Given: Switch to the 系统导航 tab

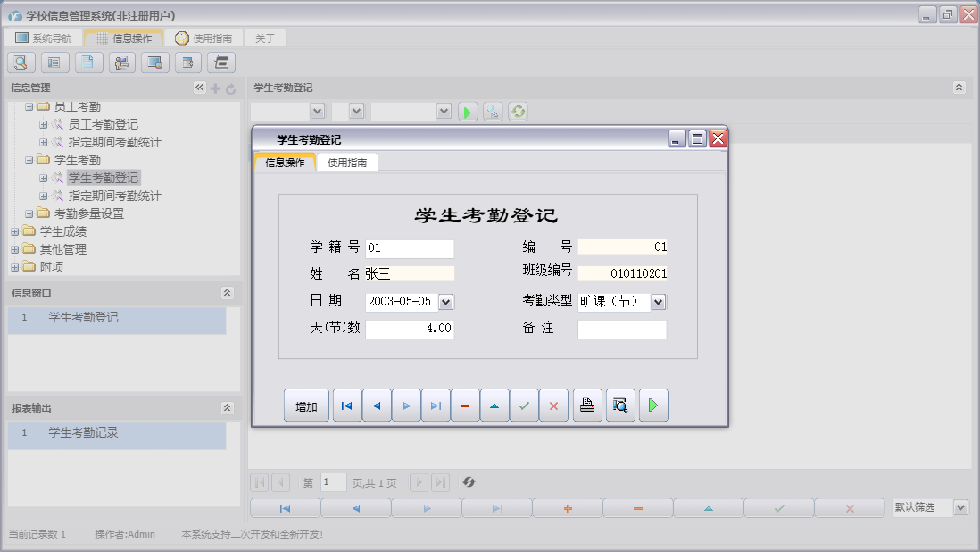Looking at the screenshot, I should coord(43,38).
